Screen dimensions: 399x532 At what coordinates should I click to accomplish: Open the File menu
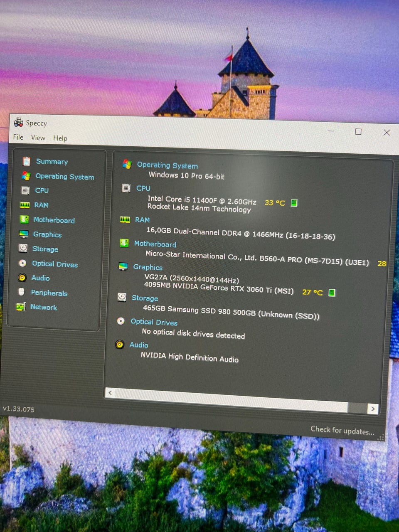pyautogui.click(x=18, y=137)
